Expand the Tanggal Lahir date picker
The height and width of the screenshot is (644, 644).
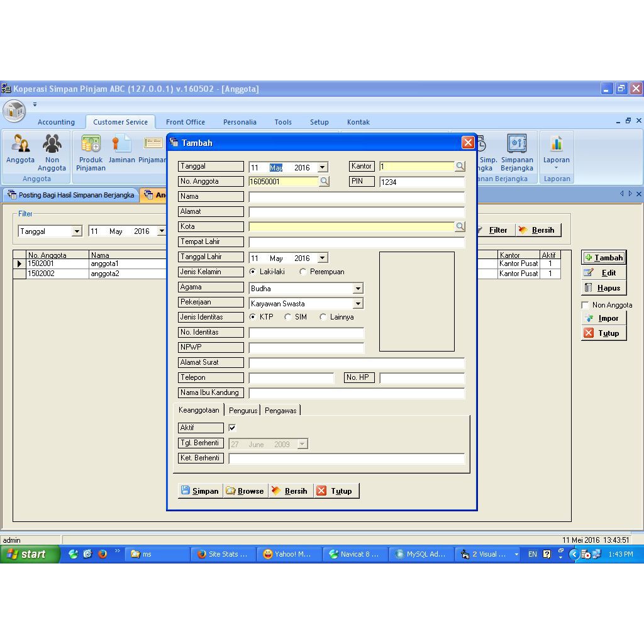[x=323, y=258]
